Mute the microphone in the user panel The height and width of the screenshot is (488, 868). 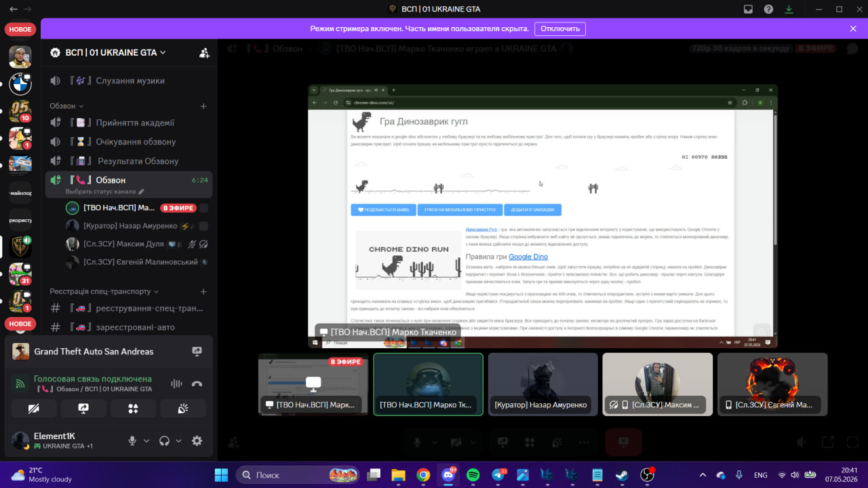[x=133, y=440]
